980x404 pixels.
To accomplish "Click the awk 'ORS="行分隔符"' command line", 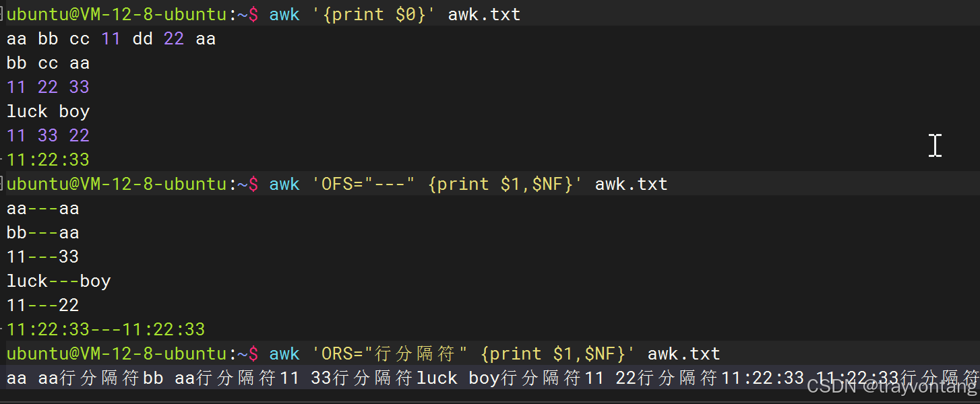I will [x=495, y=354].
